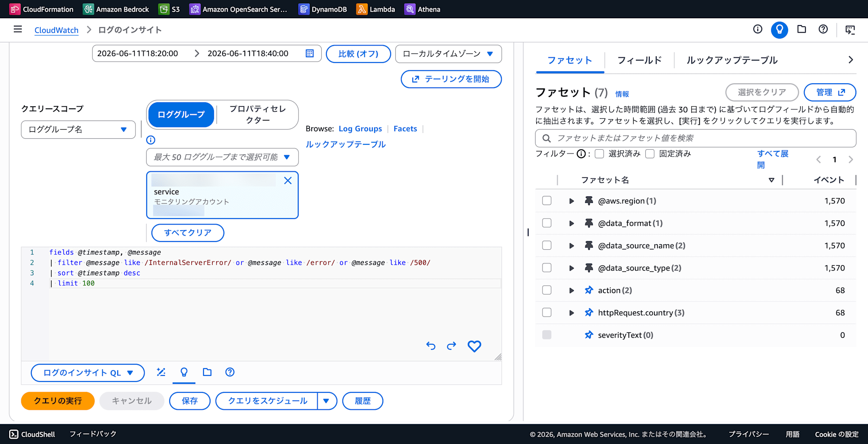Viewport: 868px width, 444px height.
Task: Click start datetime 2026-06-11T18:20:00 field
Action: click(x=138, y=53)
